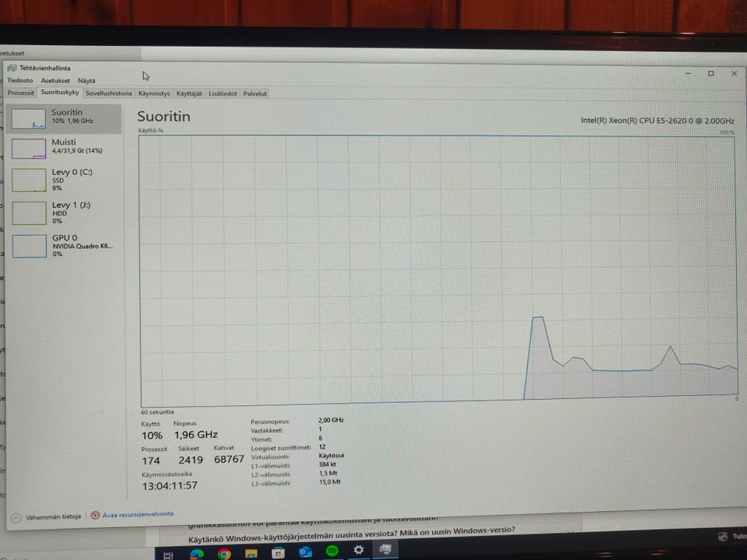Viewport: 747px width, 560px height.
Task: Open Microsoft Store from the taskbar
Action: 279,553
